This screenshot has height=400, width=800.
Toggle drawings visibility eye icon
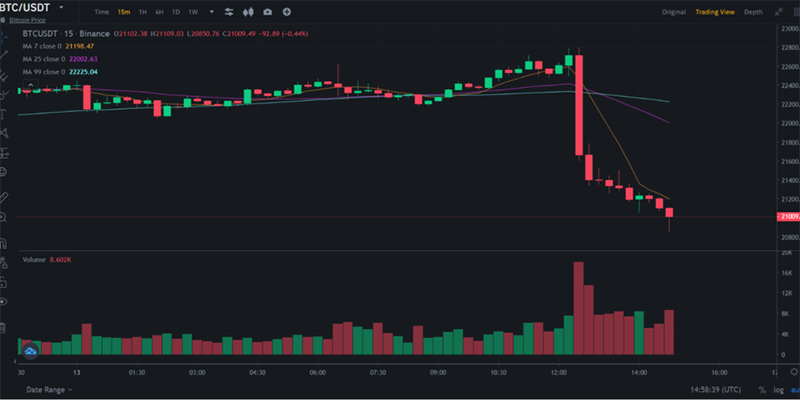pos(5,301)
